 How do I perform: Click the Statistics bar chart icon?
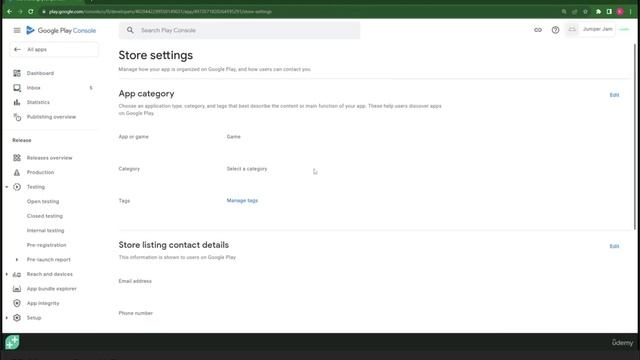click(x=17, y=102)
